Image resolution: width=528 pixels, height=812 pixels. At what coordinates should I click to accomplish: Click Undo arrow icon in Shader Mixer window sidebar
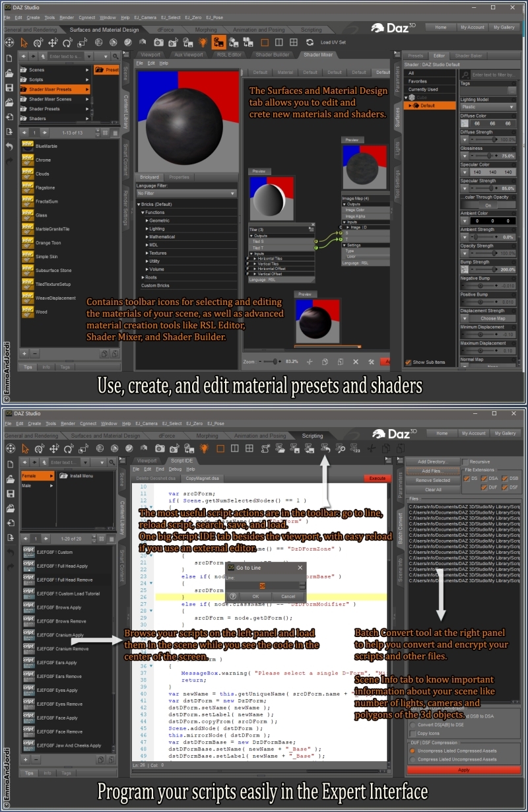[x=9, y=146]
